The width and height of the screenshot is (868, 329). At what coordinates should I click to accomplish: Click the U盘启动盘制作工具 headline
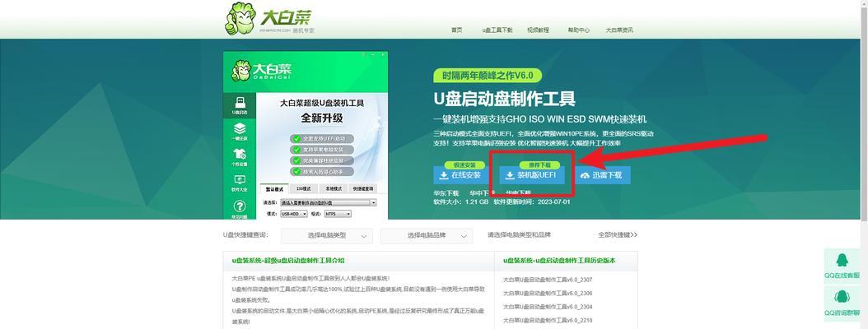tap(504, 99)
